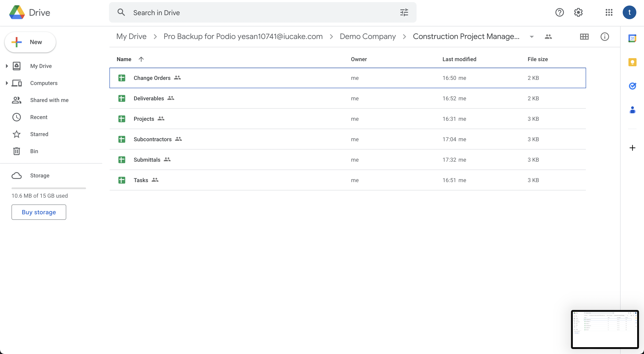Click the New button
Screen dimensions: 644x354
pos(30,42)
